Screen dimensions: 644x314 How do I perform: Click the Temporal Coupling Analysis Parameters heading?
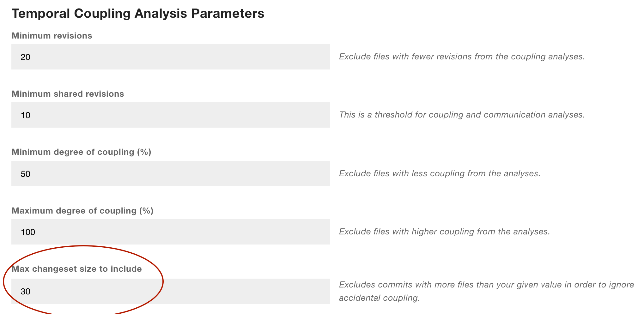coord(138,13)
